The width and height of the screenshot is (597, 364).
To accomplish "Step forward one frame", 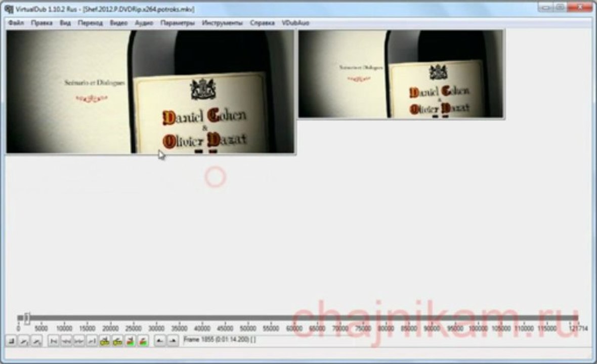I will [x=79, y=341].
